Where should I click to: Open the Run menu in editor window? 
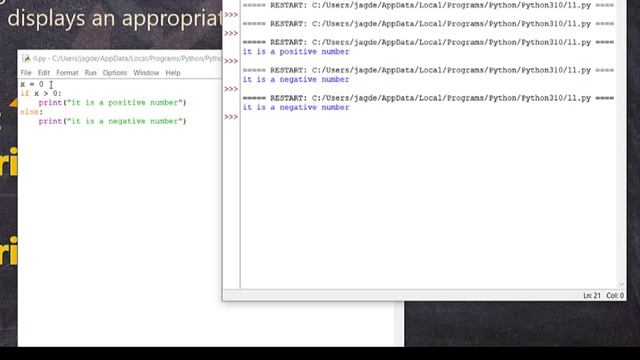point(91,73)
